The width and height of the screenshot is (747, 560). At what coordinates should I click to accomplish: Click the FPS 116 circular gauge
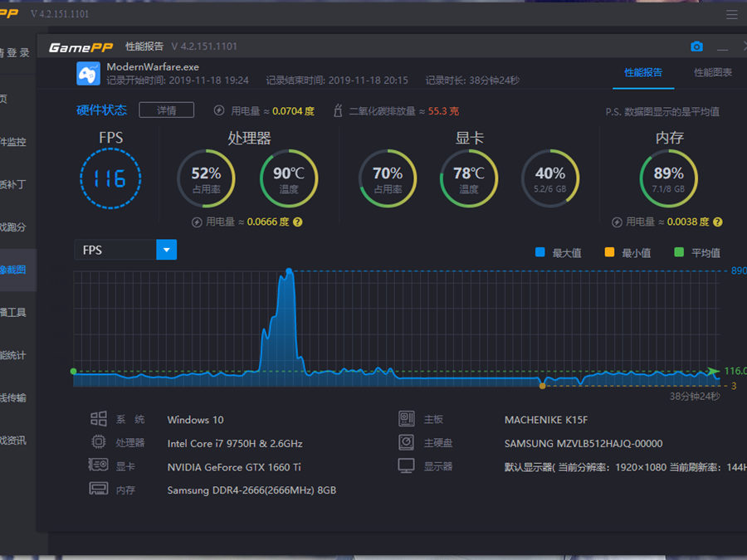tap(110, 178)
